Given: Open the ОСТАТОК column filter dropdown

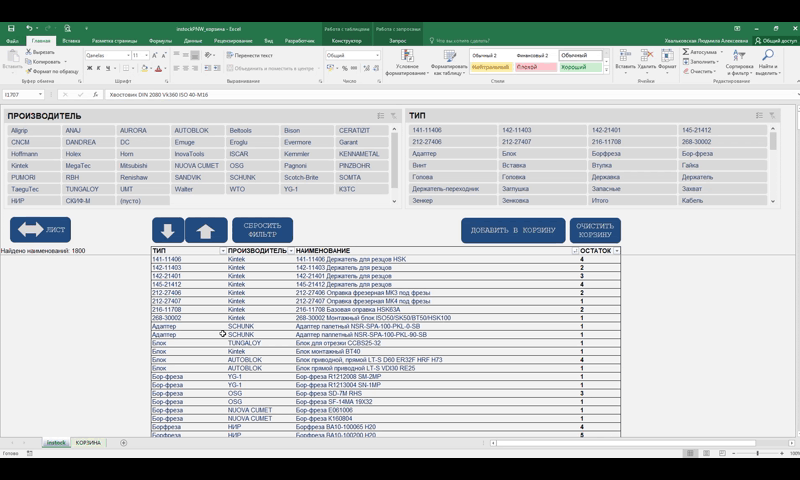Looking at the screenshot, I should tap(616, 251).
